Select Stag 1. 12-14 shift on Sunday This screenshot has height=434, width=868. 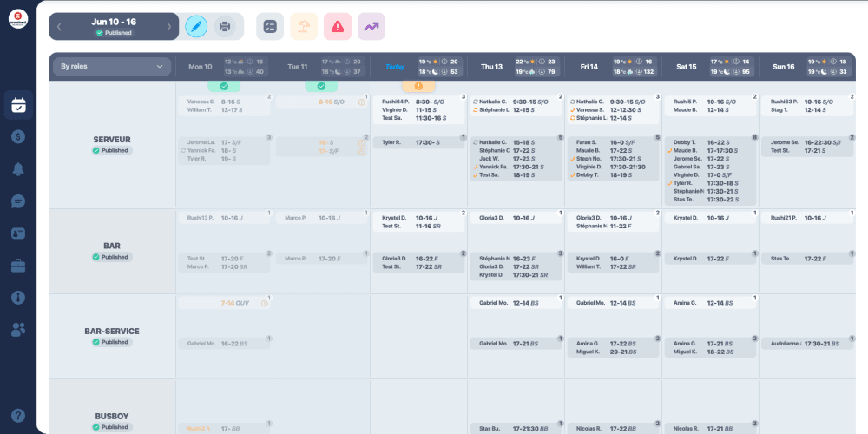(x=807, y=110)
